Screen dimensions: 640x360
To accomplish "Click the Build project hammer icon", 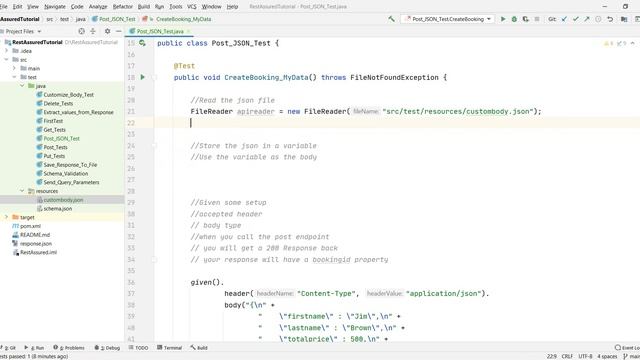I will pyautogui.click(x=391, y=19).
